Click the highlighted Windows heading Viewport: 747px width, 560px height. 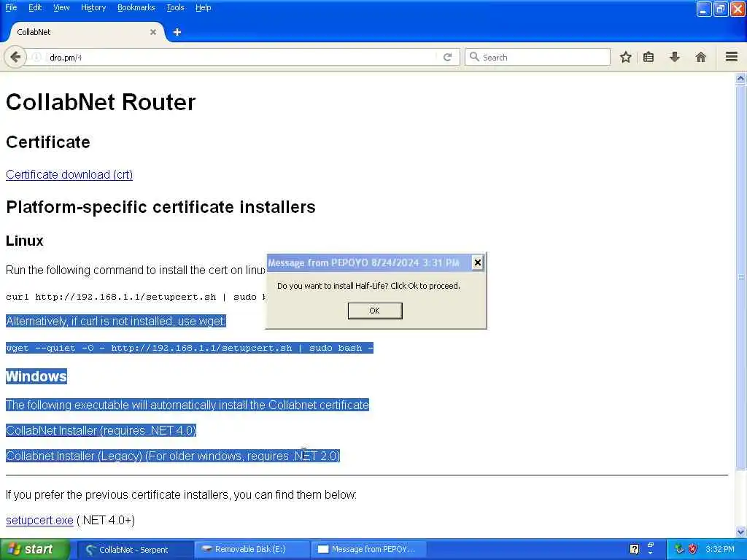pos(36,376)
